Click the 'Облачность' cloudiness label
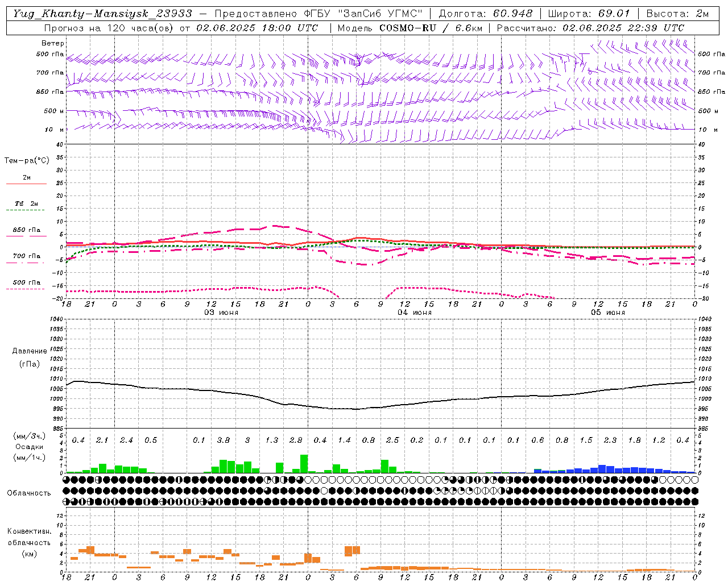The image size is (728, 582). click(x=29, y=493)
